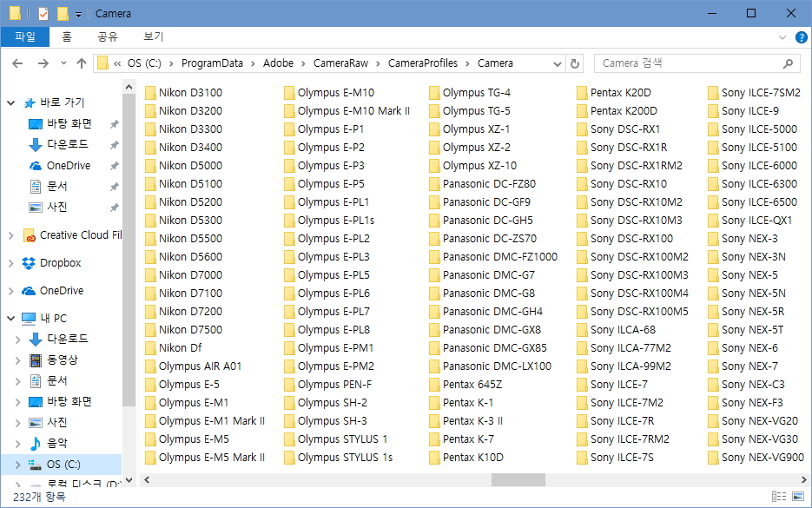Switch to large icons view layout
The height and width of the screenshot is (508, 812).
click(x=798, y=496)
